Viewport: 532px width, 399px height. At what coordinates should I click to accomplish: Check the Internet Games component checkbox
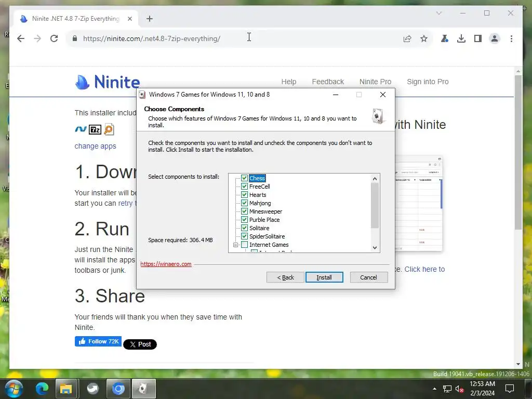[x=244, y=245]
